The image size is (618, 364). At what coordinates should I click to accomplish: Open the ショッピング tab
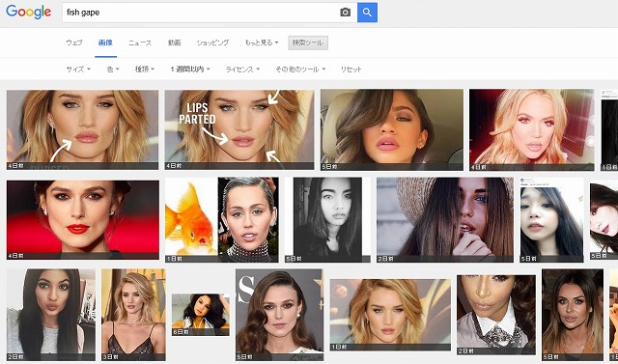212,42
